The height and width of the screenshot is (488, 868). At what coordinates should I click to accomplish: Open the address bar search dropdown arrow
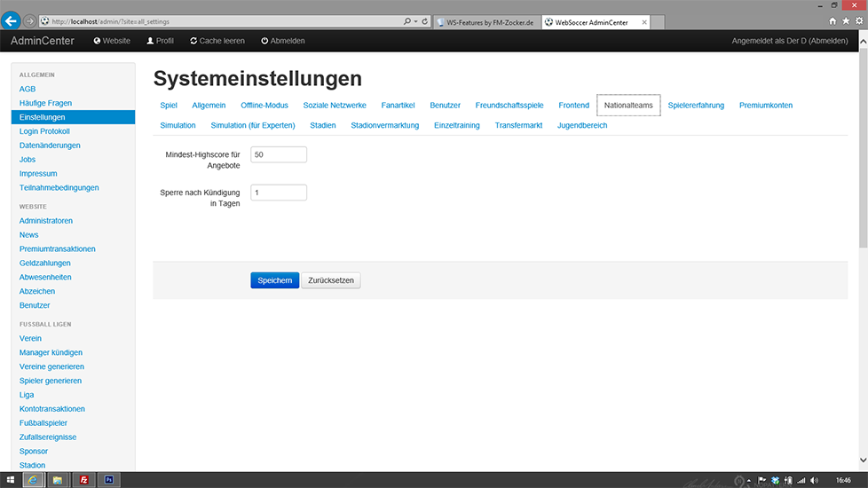tap(414, 20)
